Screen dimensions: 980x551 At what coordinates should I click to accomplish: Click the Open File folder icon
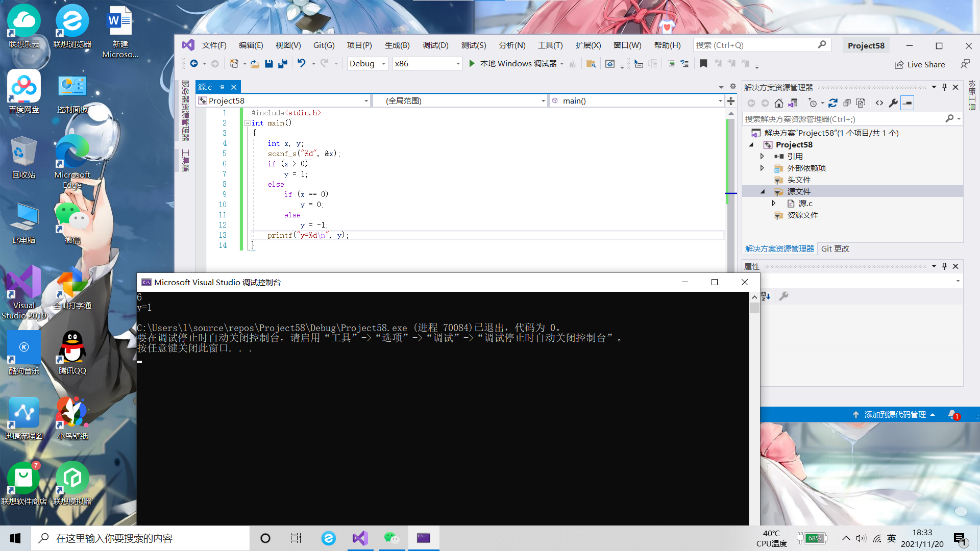point(255,64)
